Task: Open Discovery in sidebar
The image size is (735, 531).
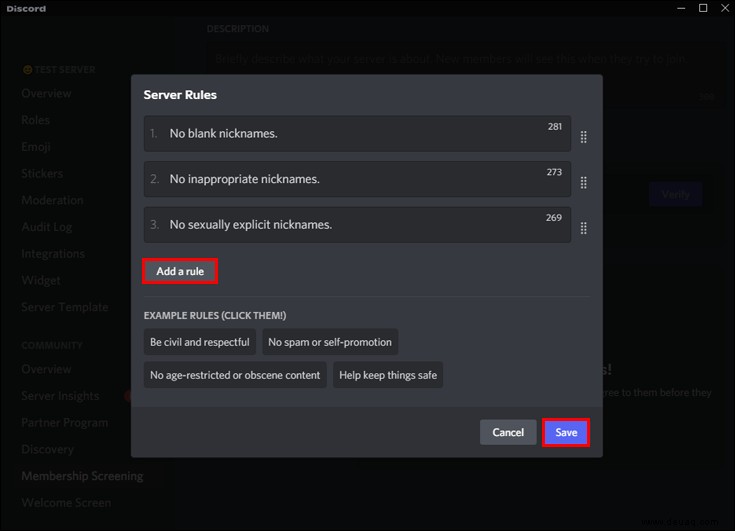Action: pos(47,449)
